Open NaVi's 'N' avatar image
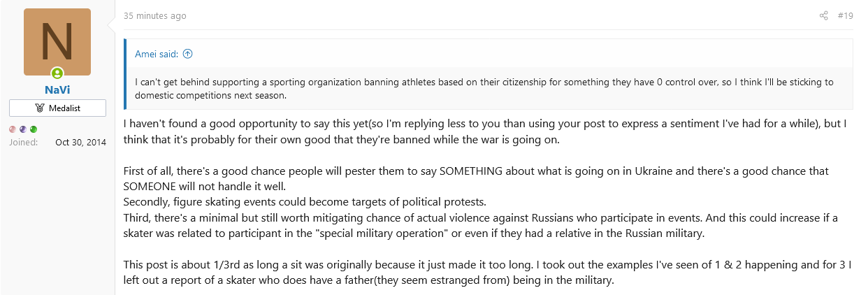 pyautogui.click(x=57, y=42)
